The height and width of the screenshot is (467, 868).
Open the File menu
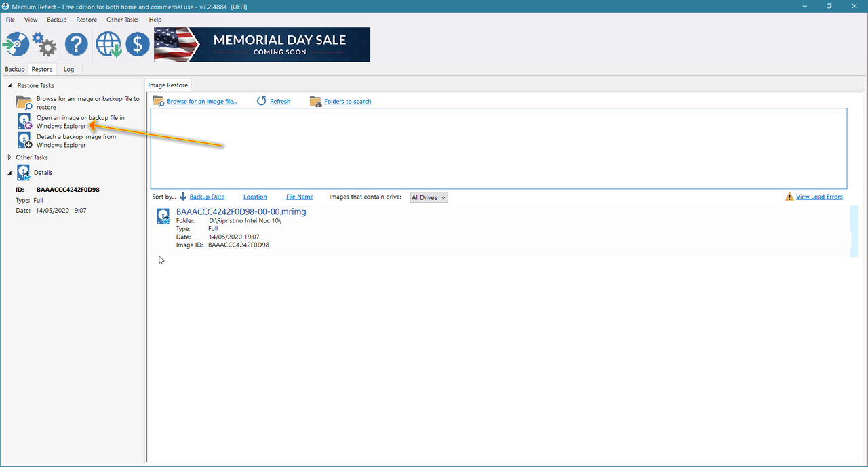coord(10,20)
